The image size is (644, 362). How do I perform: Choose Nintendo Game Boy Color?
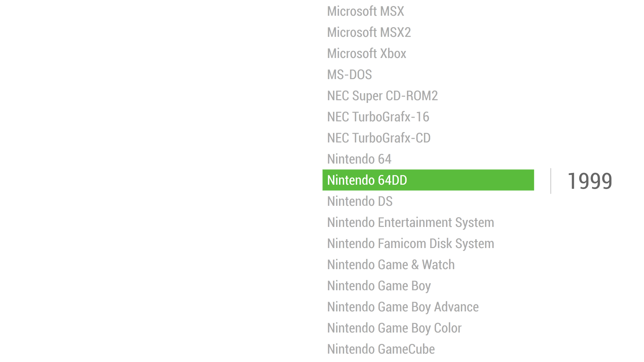394,328
